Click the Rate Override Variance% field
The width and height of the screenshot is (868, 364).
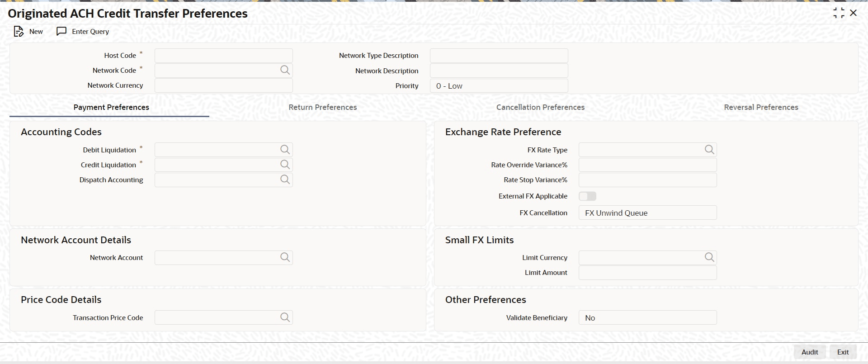click(x=647, y=165)
